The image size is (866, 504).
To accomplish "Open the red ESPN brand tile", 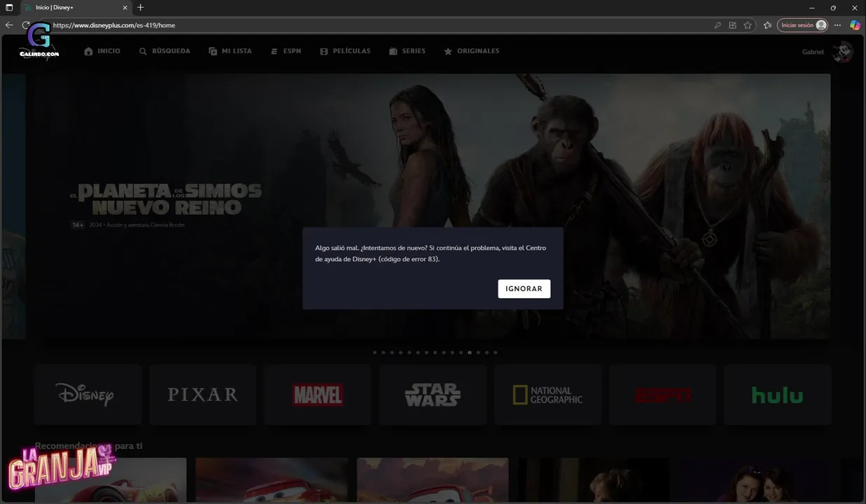I will (662, 395).
